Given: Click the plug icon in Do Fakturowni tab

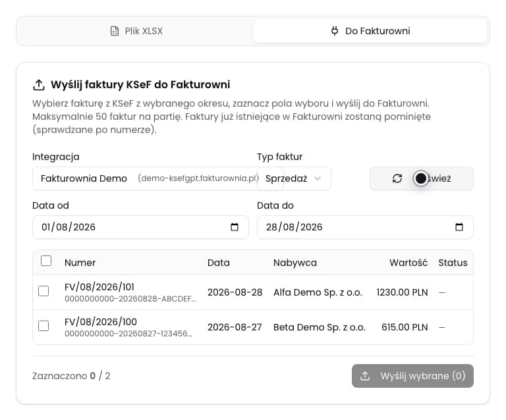Looking at the screenshot, I should 335,31.
